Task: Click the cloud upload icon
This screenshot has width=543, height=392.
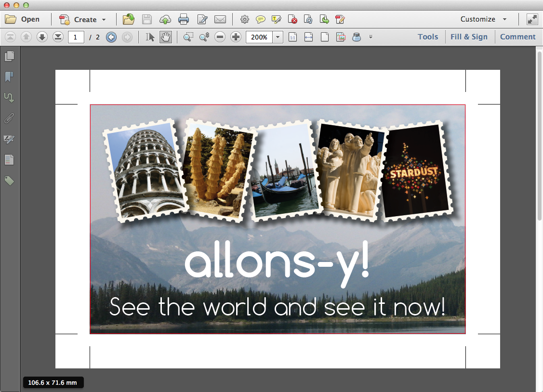Action: point(165,19)
